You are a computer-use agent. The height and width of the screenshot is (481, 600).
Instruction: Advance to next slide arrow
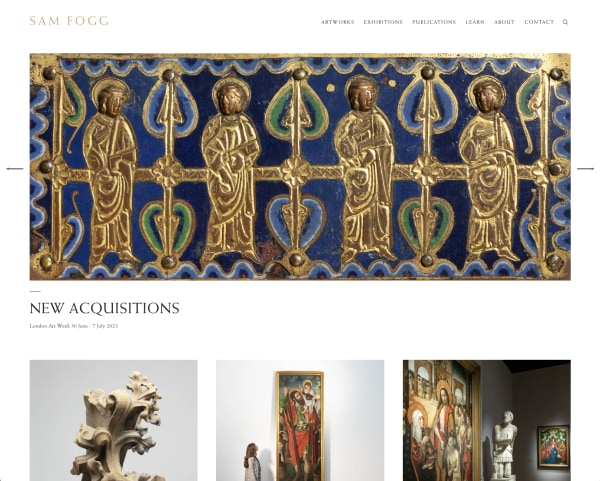pyautogui.click(x=585, y=168)
